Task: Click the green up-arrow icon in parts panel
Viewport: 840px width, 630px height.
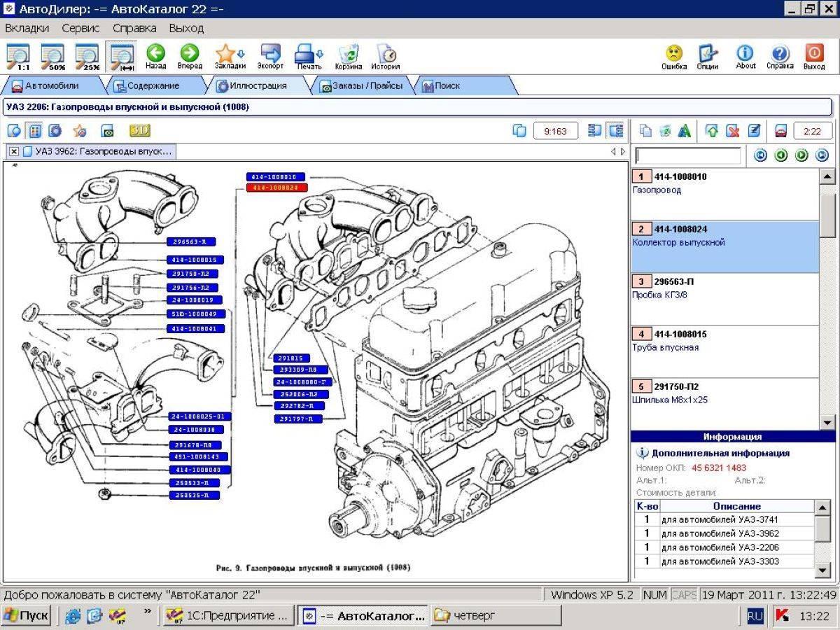Action: pyautogui.click(x=712, y=131)
